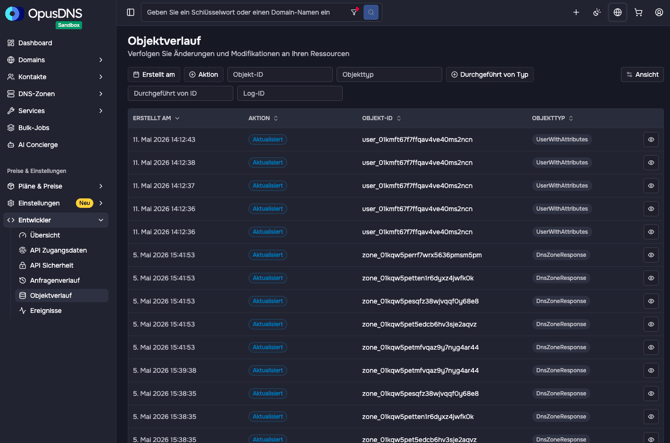Screen dimensions: 670x443
Task: Click the blue search magnifier button
Action: (x=371, y=12)
